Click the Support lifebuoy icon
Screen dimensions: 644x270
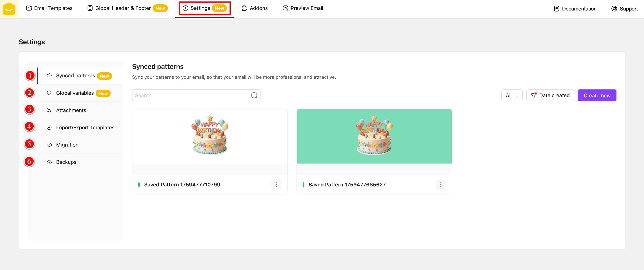pyautogui.click(x=614, y=9)
